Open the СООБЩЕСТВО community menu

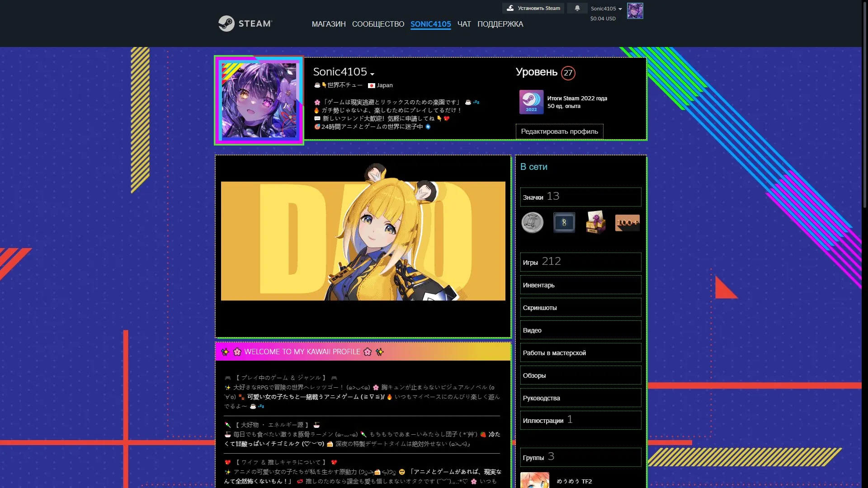pos(378,24)
